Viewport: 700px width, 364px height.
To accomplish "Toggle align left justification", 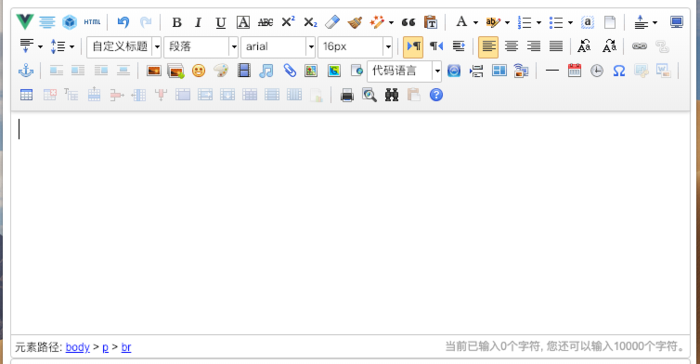I will click(488, 46).
